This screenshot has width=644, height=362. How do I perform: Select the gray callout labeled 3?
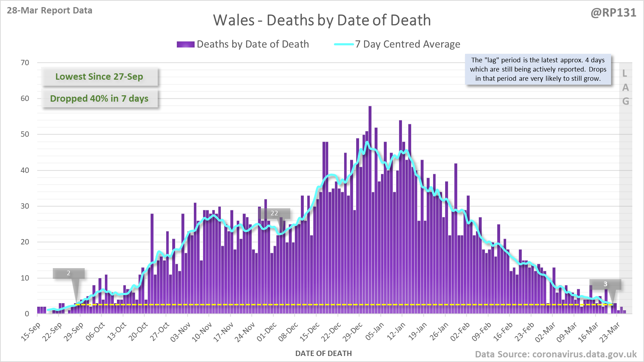coord(605,284)
